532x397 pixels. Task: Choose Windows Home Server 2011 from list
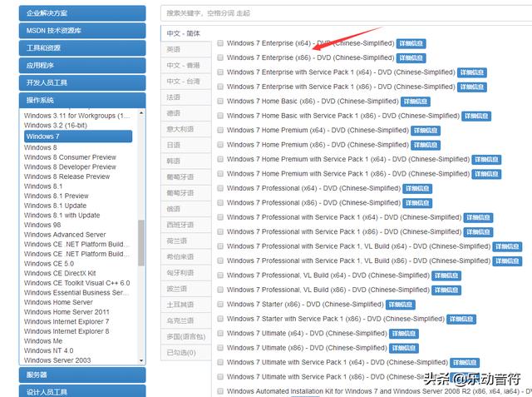[x=66, y=312]
